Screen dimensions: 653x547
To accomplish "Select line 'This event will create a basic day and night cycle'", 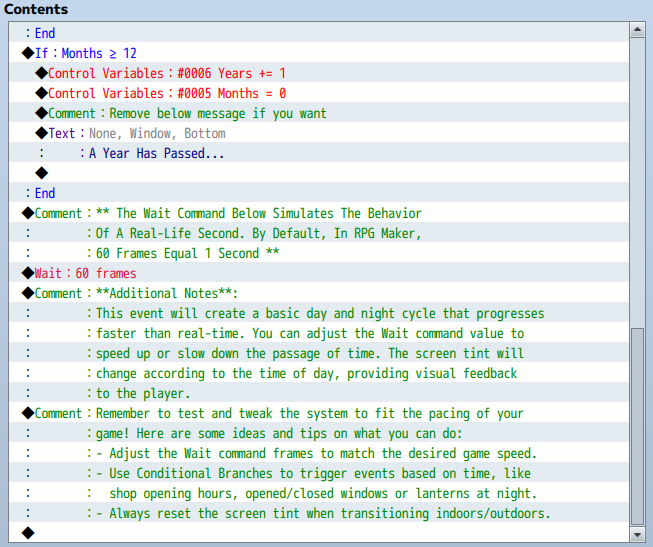I will click(x=319, y=313).
